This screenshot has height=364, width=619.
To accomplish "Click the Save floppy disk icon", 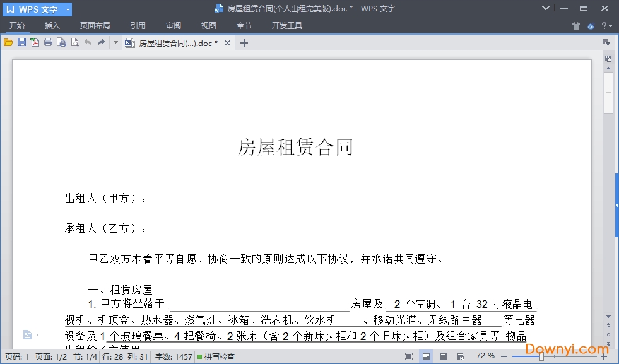I will (x=21, y=43).
